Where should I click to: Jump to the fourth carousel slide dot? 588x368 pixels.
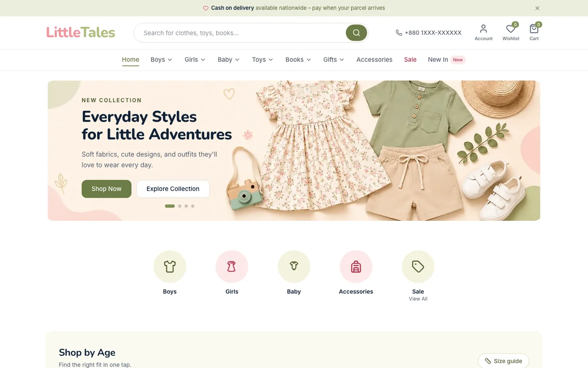tap(193, 206)
